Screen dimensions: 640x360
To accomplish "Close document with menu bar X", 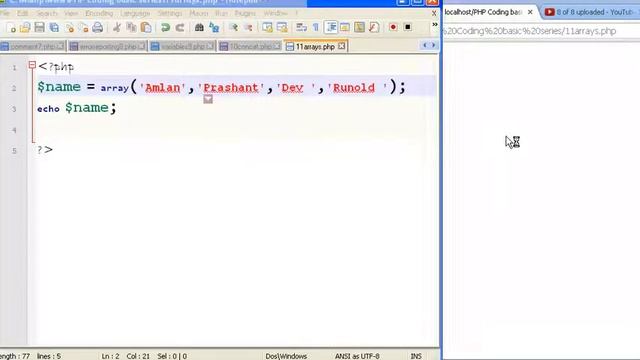I will 434,13.
